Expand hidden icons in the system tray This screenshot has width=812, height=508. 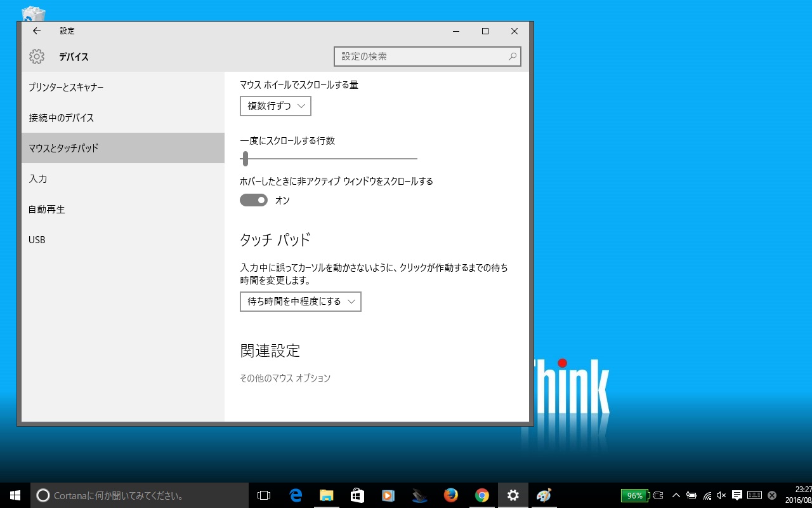point(676,495)
